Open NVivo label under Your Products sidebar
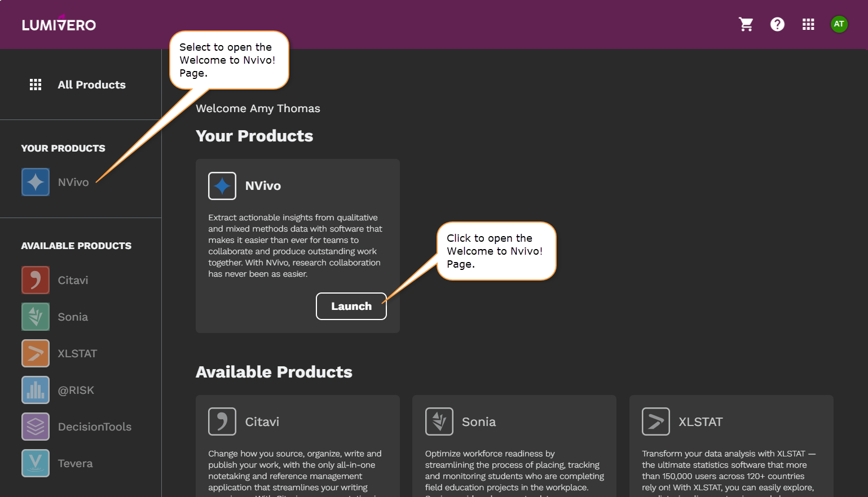 coord(73,182)
